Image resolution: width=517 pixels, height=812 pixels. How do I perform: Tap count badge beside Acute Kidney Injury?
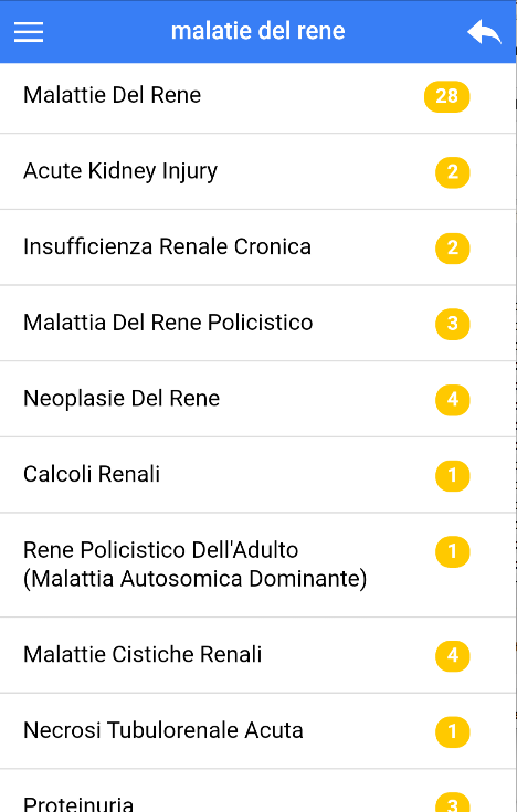[452, 172]
